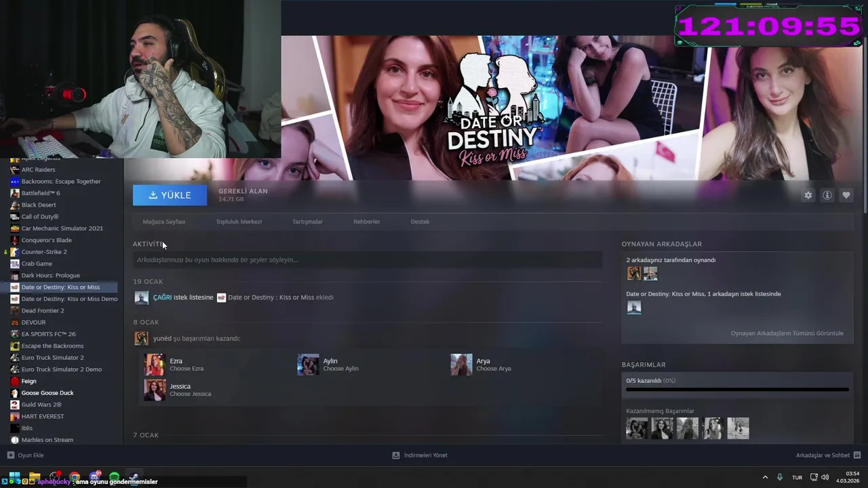Open the Topluluk Merkezi tab
Viewport: 868px width, 488px height.
pyautogui.click(x=239, y=222)
